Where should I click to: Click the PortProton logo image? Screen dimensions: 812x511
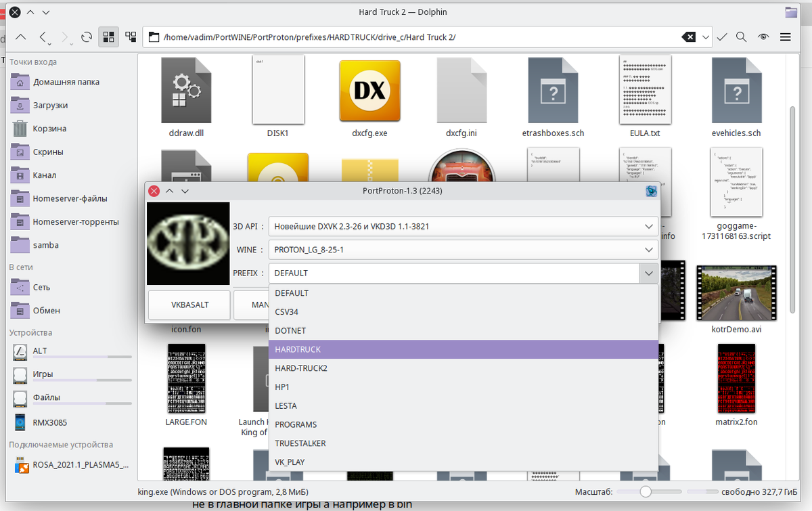coord(188,243)
